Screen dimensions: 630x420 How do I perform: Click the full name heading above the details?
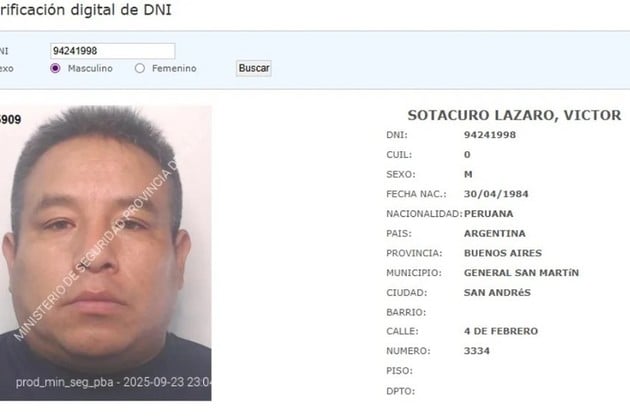click(514, 115)
